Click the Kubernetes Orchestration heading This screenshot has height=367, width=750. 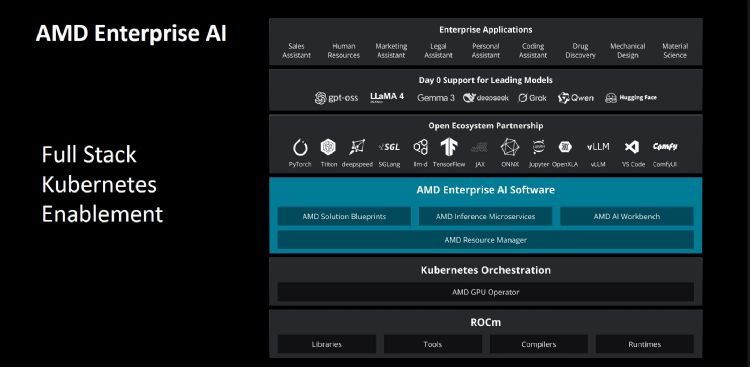485,270
